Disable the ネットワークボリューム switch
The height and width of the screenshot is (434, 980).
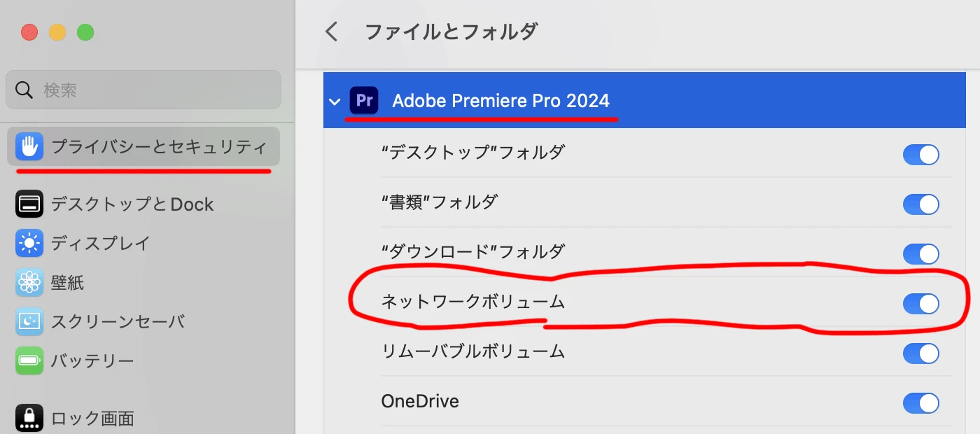[920, 304]
